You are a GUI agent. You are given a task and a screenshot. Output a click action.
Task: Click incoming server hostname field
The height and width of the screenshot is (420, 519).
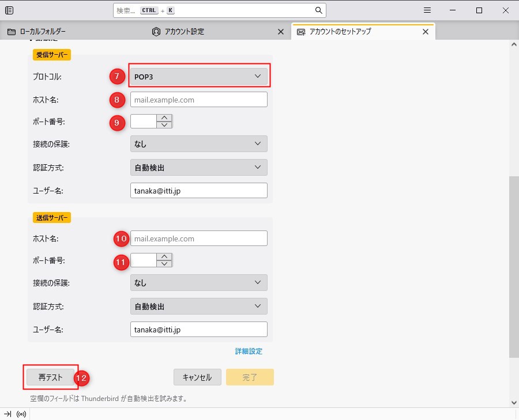pyautogui.click(x=199, y=100)
